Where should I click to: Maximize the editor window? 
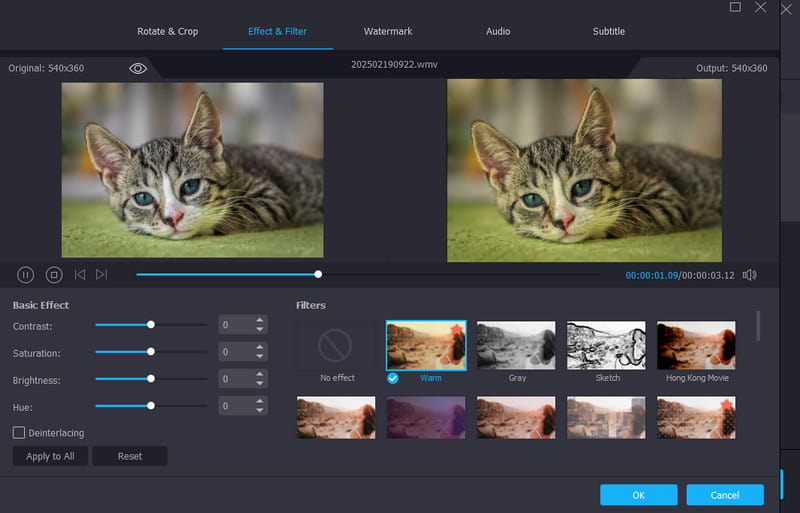735,7
